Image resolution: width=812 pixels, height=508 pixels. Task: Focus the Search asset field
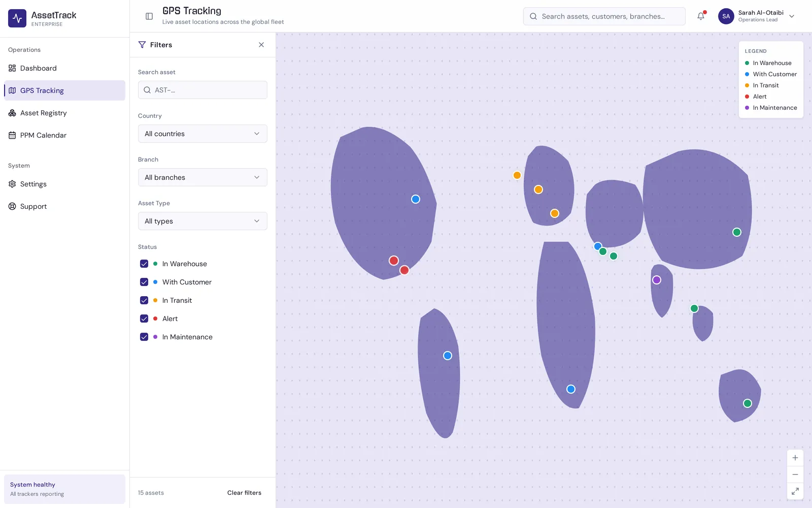point(202,90)
